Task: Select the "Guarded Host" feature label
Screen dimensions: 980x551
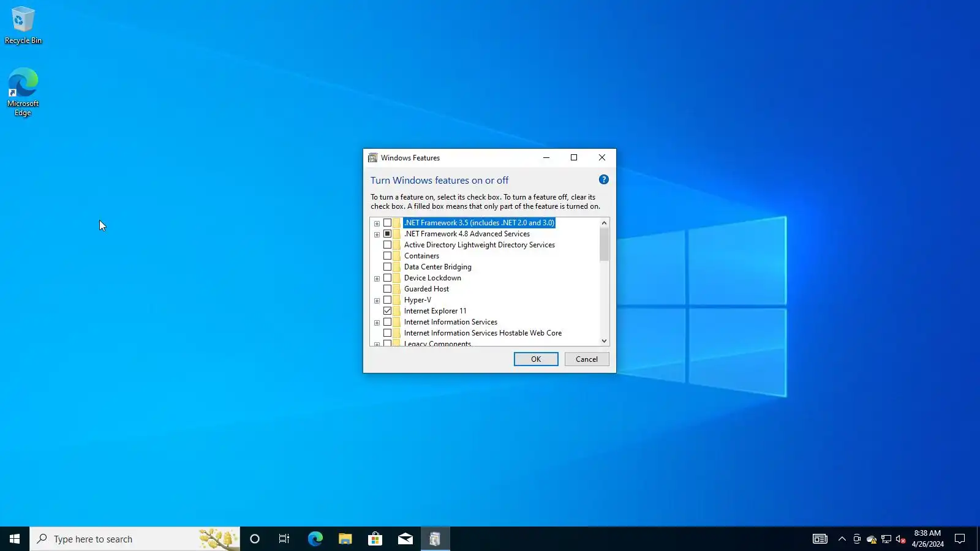Action: tap(426, 289)
